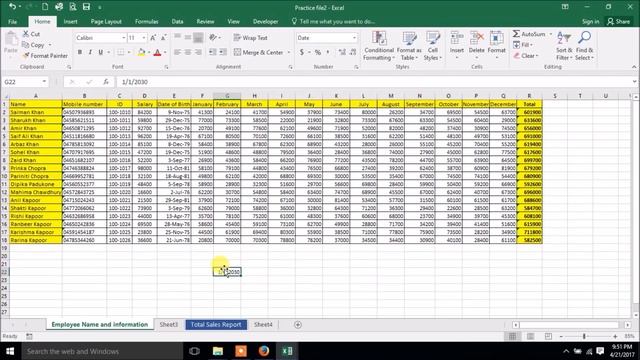
Task: Open the Total Sales Report sheet tab
Action: coord(216,324)
